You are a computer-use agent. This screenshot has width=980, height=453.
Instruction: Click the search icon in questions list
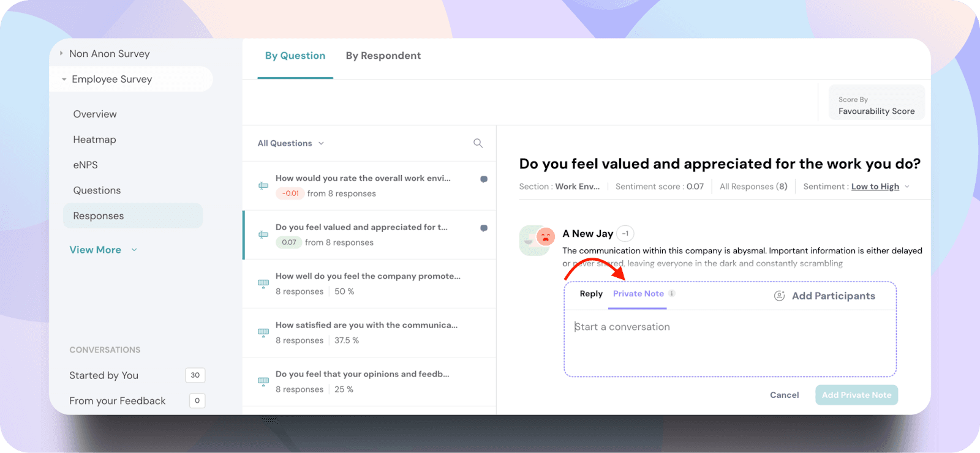[x=478, y=143]
